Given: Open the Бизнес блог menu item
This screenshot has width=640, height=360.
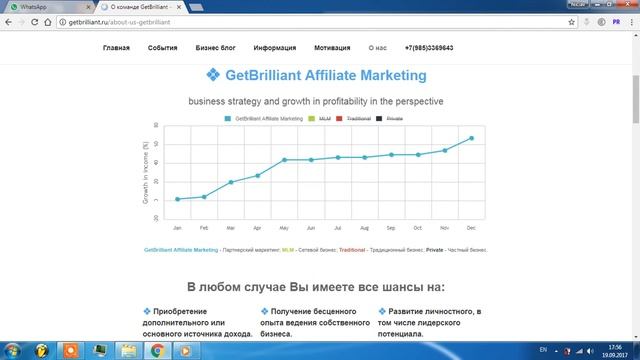Looking at the screenshot, I should (x=216, y=48).
